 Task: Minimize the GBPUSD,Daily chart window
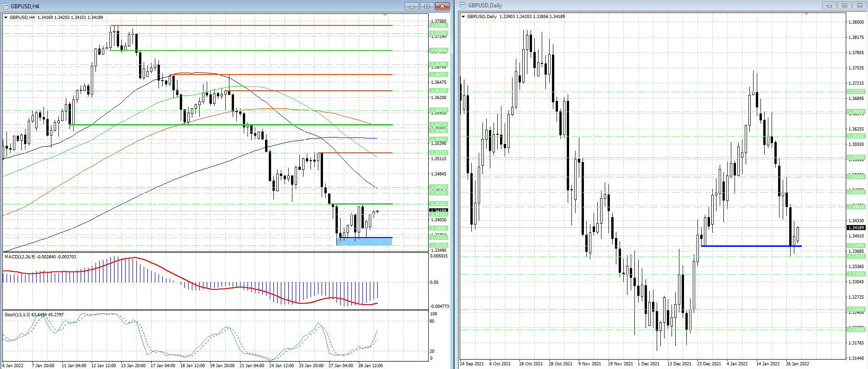point(829,6)
